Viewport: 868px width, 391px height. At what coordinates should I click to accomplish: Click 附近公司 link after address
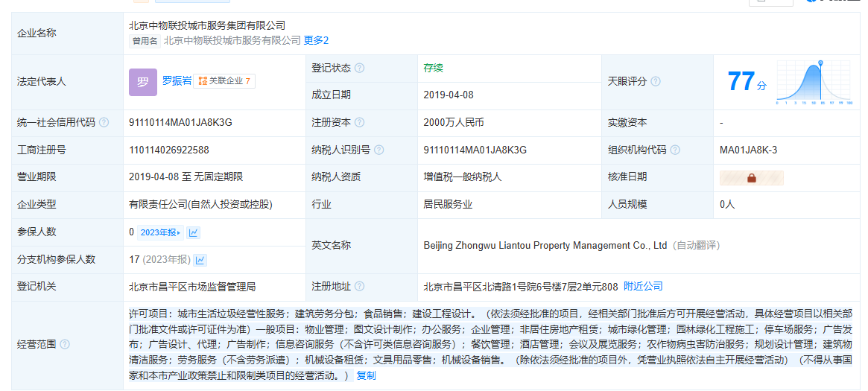pos(643,287)
